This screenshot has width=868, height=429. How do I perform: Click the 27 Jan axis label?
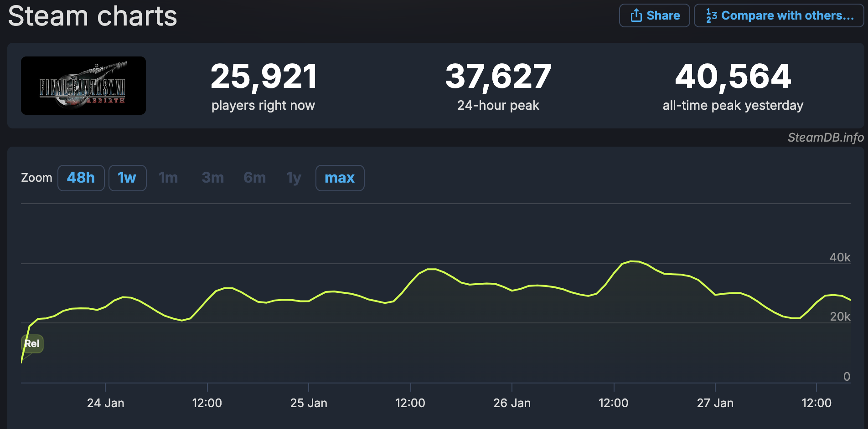pos(715,403)
